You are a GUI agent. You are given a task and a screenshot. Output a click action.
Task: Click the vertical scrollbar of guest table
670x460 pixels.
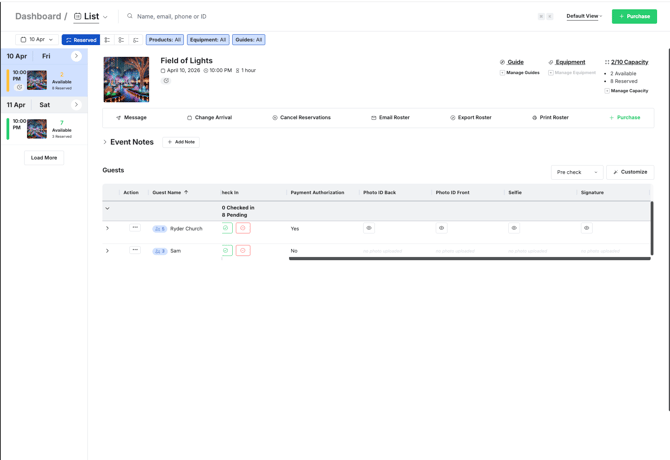(x=652, y=228)
